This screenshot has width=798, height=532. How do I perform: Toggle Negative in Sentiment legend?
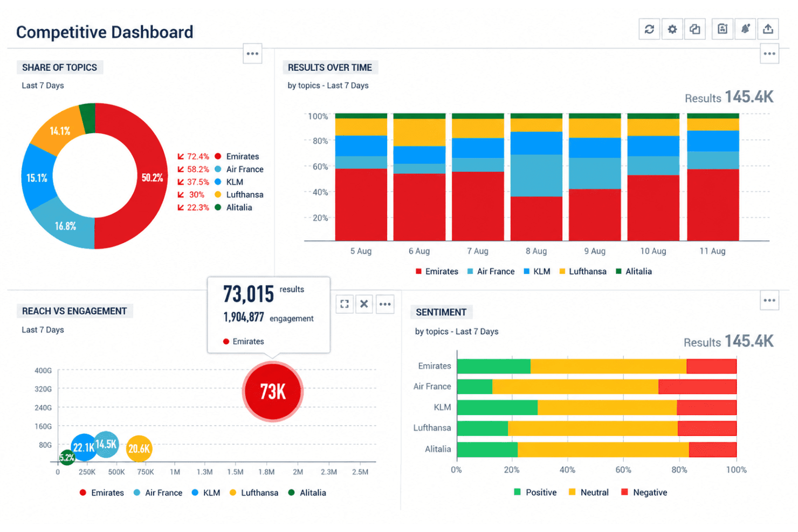point(644,492)
